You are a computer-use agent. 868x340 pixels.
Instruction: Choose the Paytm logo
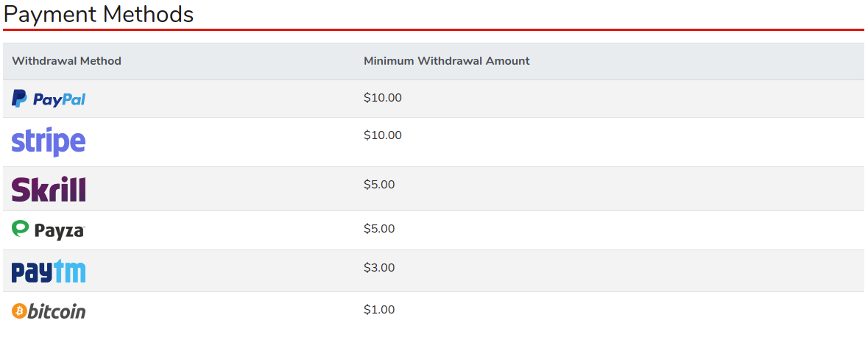[x=49, y=271]
